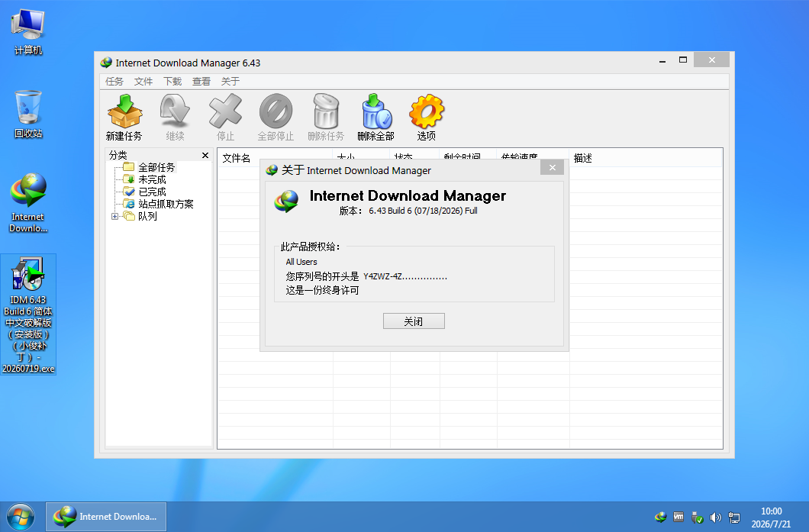Open the 关于 menu
The width and height of the screenshot is (809, 532).
click(230, 82)
